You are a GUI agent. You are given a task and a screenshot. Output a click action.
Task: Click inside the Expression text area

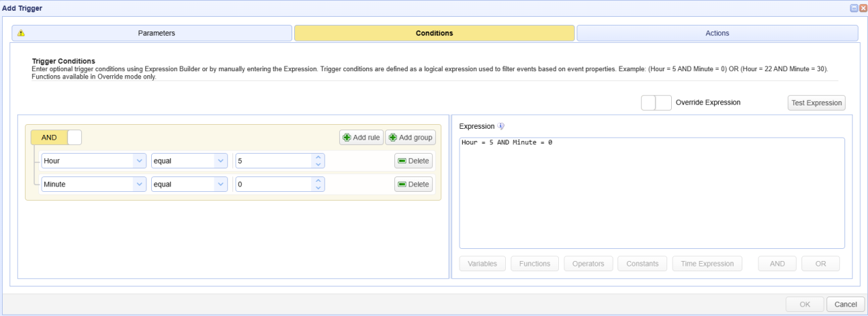(652, 193)
